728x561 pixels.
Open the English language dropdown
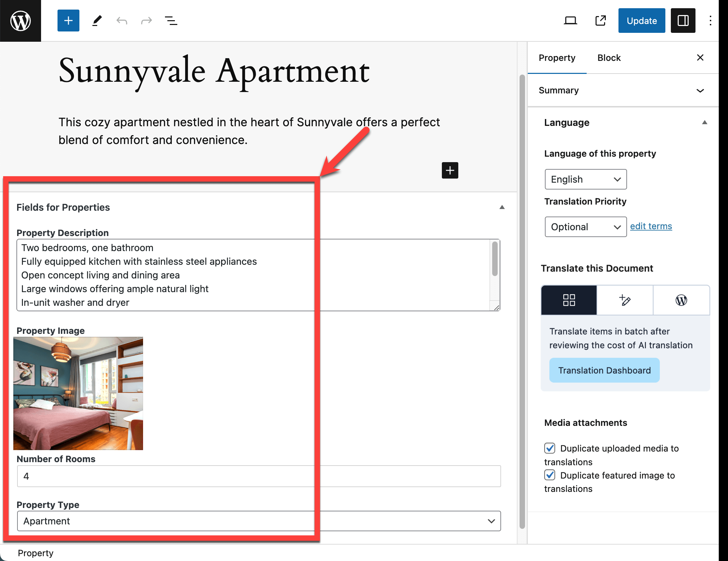586,179
